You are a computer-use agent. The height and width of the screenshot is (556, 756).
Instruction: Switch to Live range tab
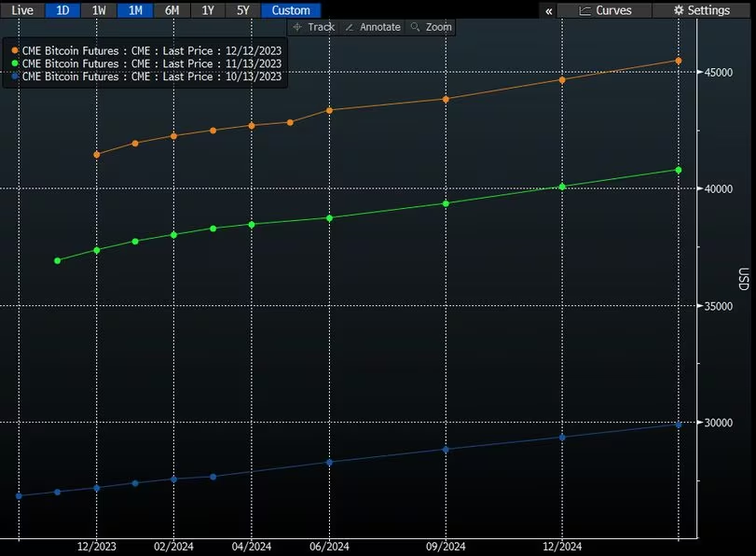[21, 10]
